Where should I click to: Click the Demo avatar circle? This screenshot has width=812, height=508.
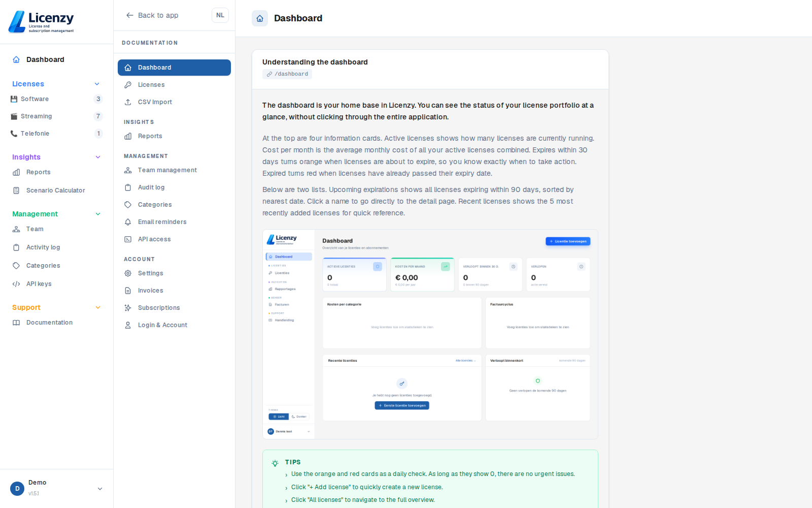tap(17, 489)
